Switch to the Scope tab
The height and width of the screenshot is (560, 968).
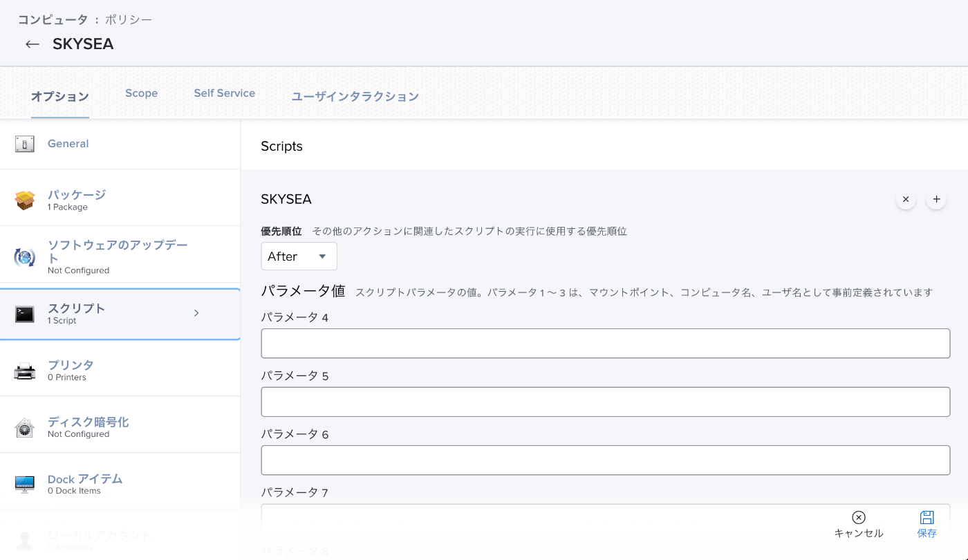(142, 93)
